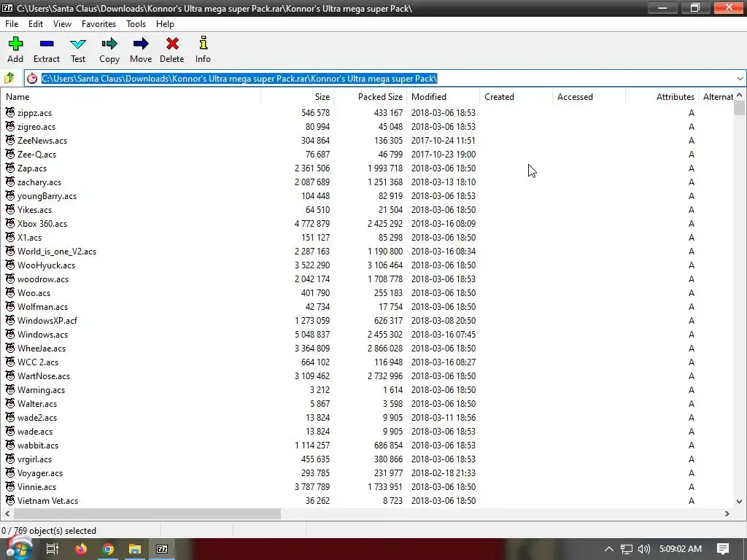Click the scroll left arrow

click(x=7, y=514)
